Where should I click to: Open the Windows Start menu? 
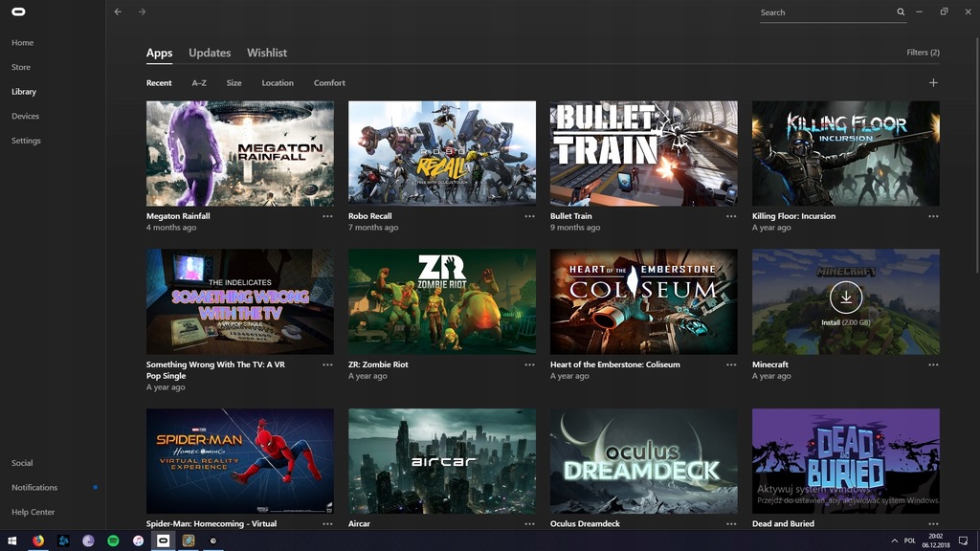click(x=11, y=540)
